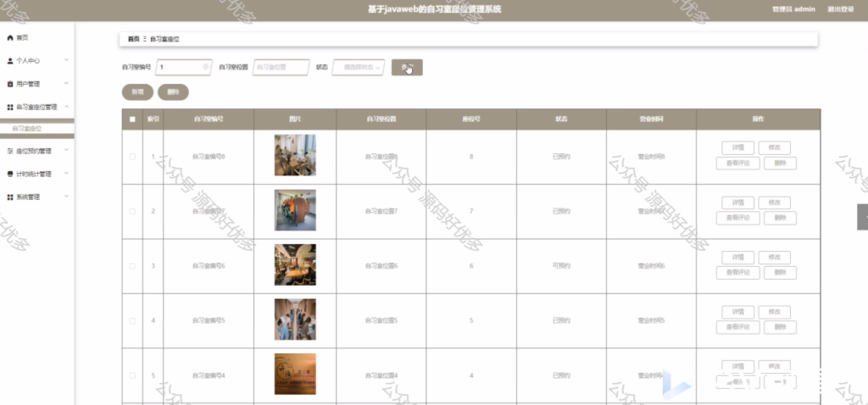Open 详情 for row 自习室编号8
Screen dimensions: 868x405
pos(737,147)
